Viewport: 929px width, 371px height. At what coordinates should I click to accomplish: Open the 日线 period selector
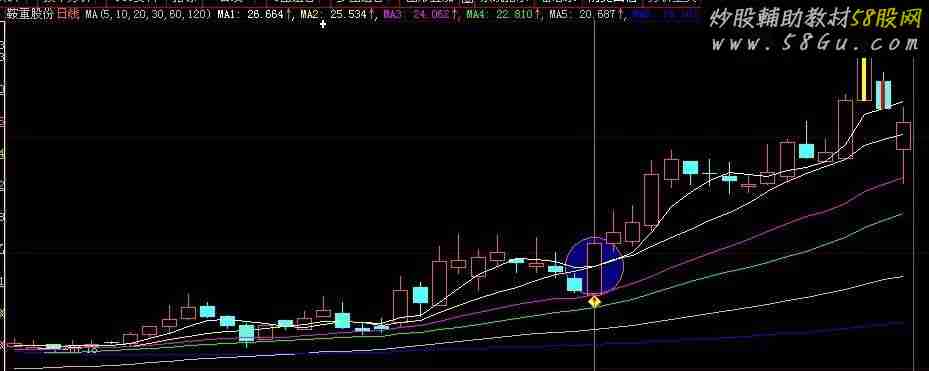68,14
